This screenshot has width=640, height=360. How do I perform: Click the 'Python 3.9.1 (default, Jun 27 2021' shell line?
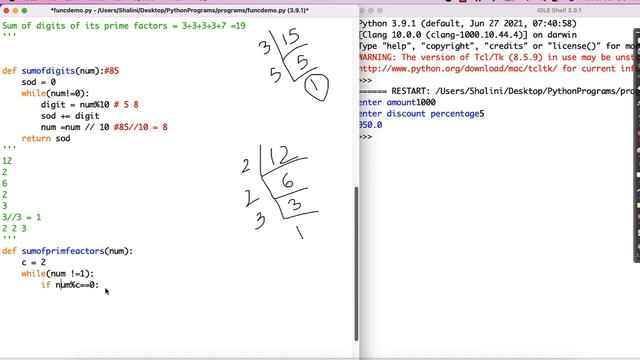(x=468, y=24)
